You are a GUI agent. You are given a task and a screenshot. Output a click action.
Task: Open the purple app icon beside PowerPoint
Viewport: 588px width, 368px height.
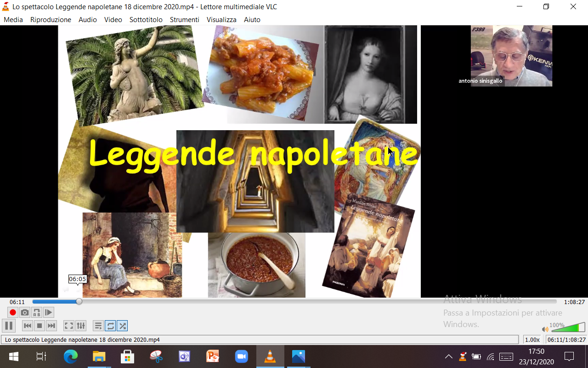tap(185, 356)
